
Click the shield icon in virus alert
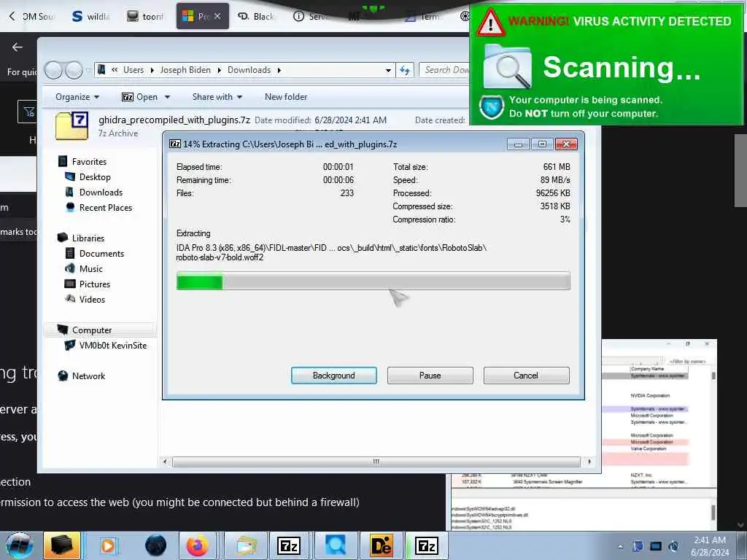(492, 107)
